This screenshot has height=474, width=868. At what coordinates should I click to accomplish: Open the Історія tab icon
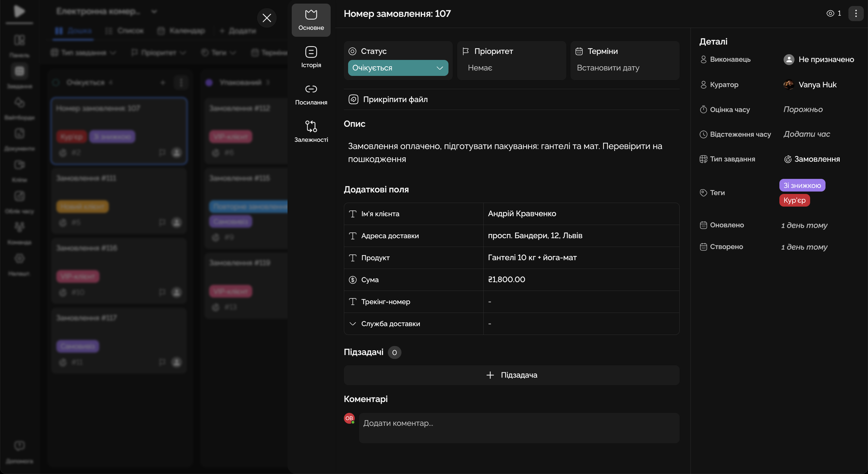[311, 52]
